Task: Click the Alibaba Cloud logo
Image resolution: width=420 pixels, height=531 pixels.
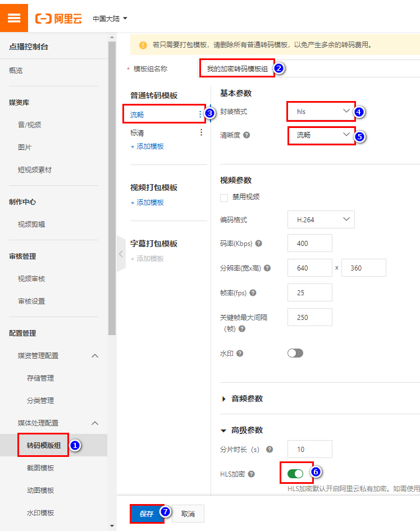Action: [x=58, y=19]
